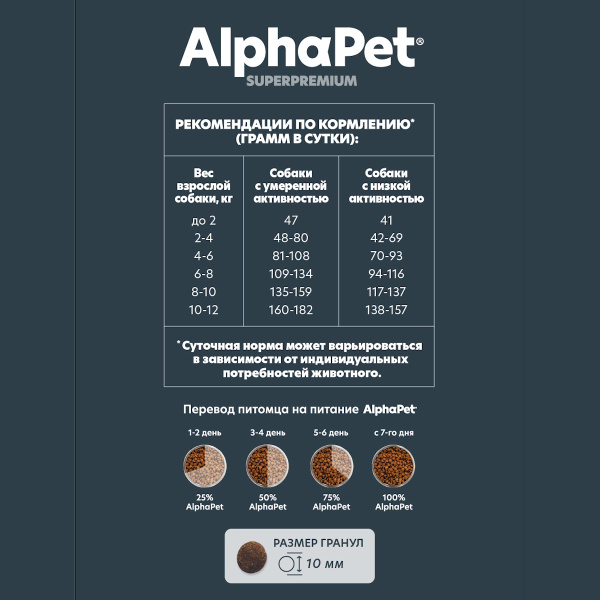Select the '160-182' moderate activity value
This screenshot has width=600, height=600.
click(x=291, y=310)
